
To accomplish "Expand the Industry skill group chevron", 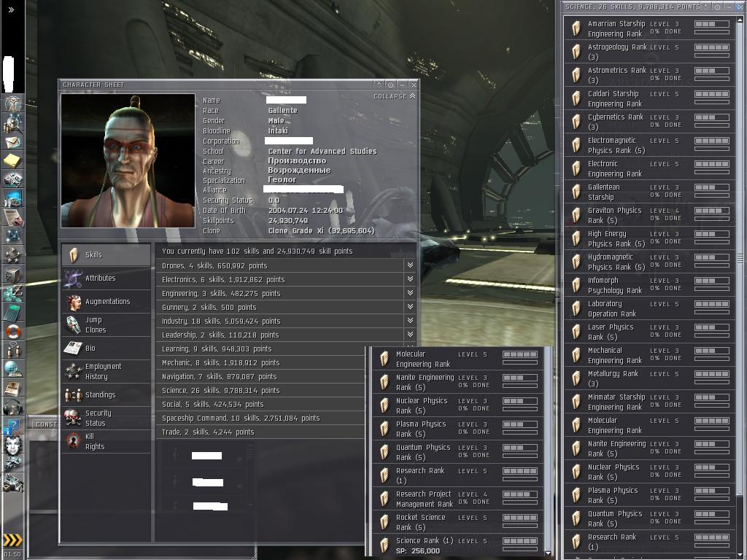I will coord(410,321).
